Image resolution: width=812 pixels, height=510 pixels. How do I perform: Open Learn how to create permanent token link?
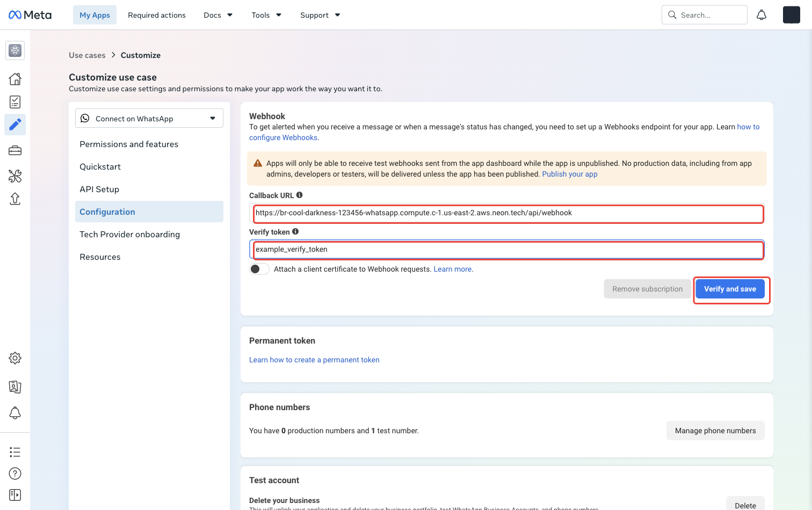click(x=314, y=360)
